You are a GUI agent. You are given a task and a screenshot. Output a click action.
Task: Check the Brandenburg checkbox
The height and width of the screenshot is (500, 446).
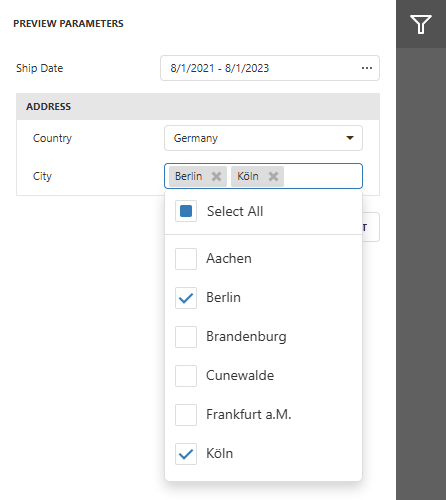pyautogui.click(x=186, y=337)
